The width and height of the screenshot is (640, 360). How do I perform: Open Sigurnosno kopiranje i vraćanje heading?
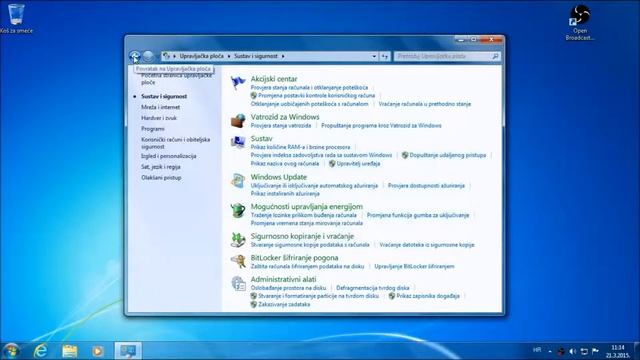[302, 236]
